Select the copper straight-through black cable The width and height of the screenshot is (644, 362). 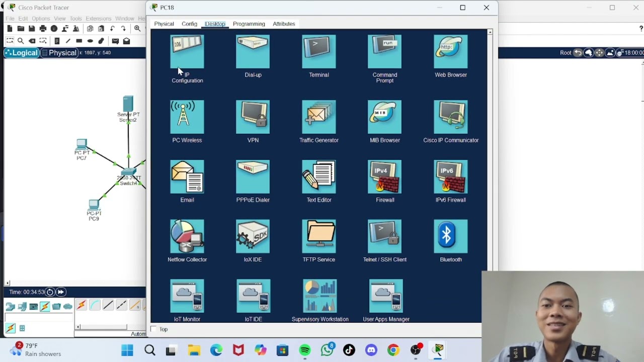coord(108,305)
